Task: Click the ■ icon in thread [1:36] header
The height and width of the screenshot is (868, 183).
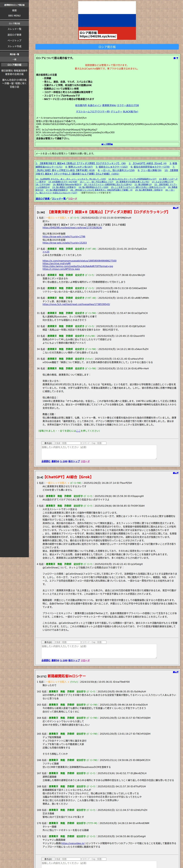Action: pos(174,208)
